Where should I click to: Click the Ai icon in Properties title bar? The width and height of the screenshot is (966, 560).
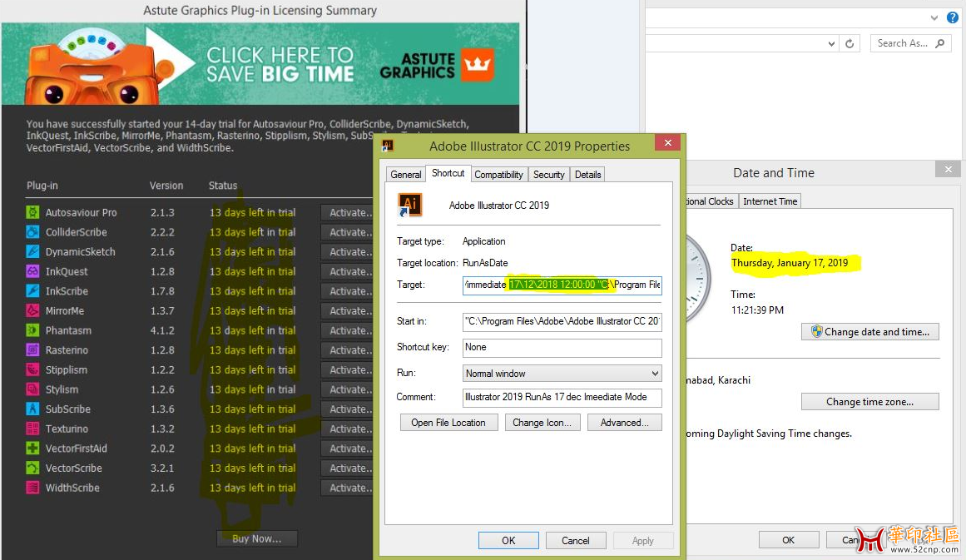coord(388,146)
